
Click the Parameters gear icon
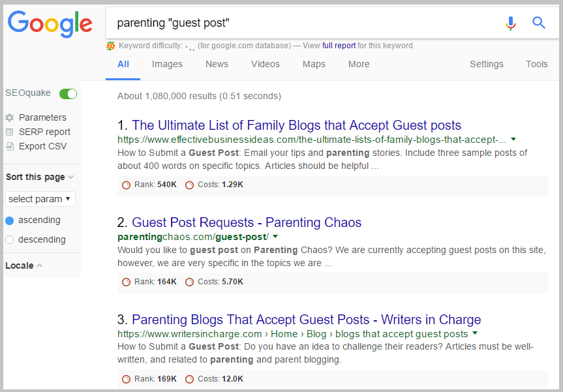point(10,117)
